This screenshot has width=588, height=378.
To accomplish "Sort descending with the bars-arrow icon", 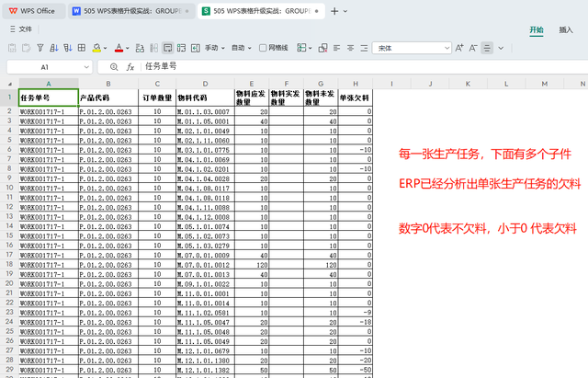I will [x=68, y=48].
